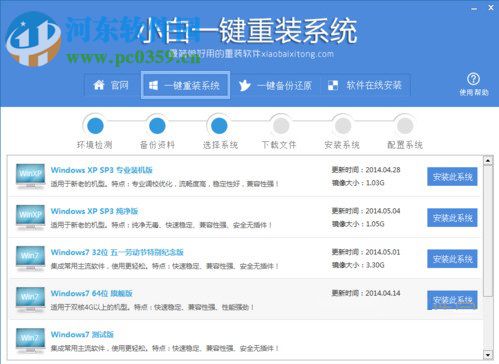
Task: Switch to 一键备份还原 tab
Action: [275, 86]
